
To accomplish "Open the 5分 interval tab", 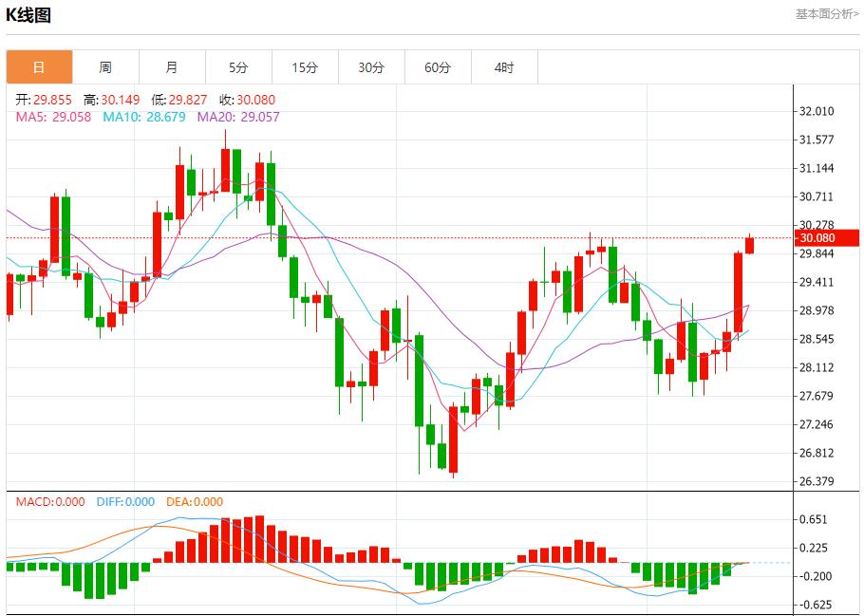I will [238, 67].
